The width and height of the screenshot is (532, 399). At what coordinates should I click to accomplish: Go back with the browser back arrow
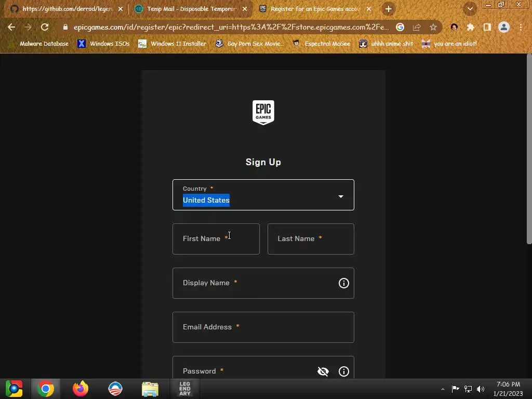tap(11, 27)
